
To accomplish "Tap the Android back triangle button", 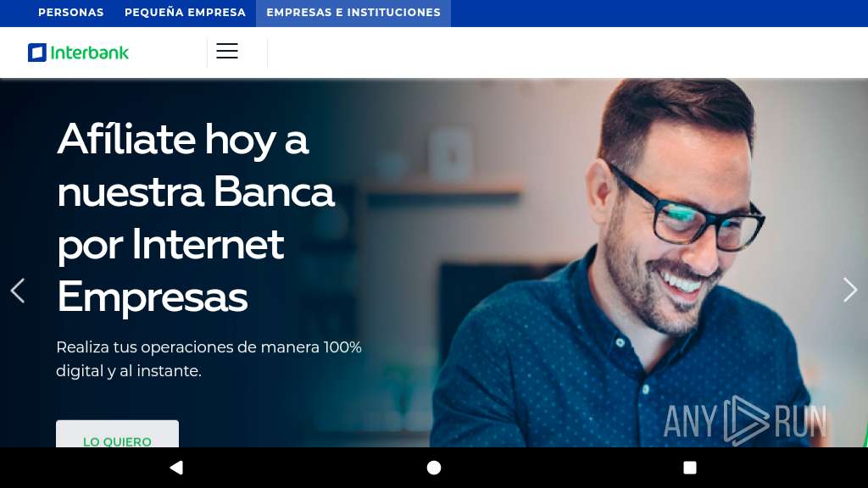I will (x=176, y=468).
